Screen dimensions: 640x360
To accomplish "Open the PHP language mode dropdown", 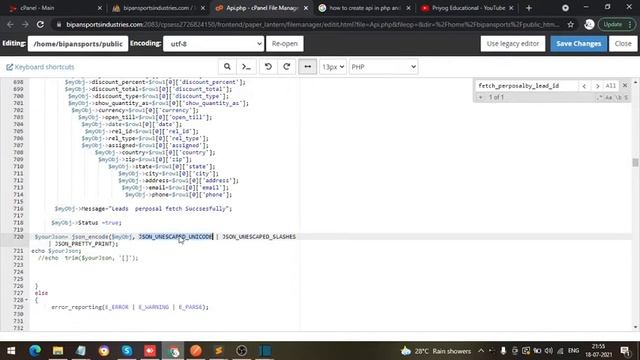I will 383,67.
